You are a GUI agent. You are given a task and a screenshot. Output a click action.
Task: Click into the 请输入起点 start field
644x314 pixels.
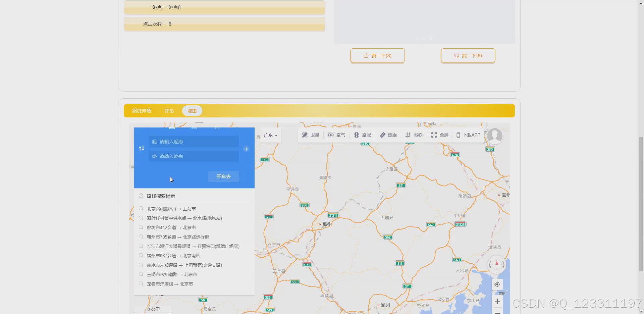click(194, 142)
